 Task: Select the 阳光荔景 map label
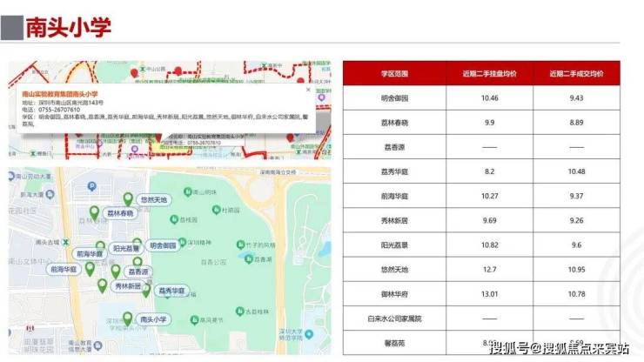point(126,248)
